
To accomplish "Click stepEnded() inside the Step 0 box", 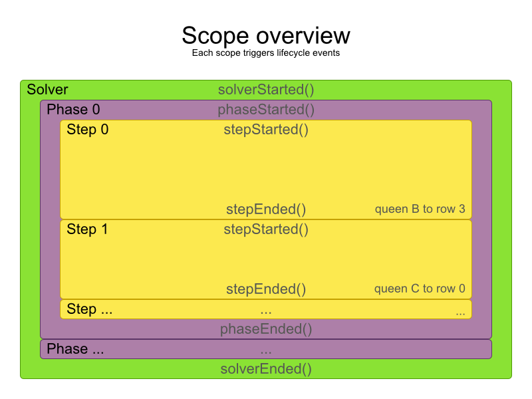I will (x=266, y=209).
